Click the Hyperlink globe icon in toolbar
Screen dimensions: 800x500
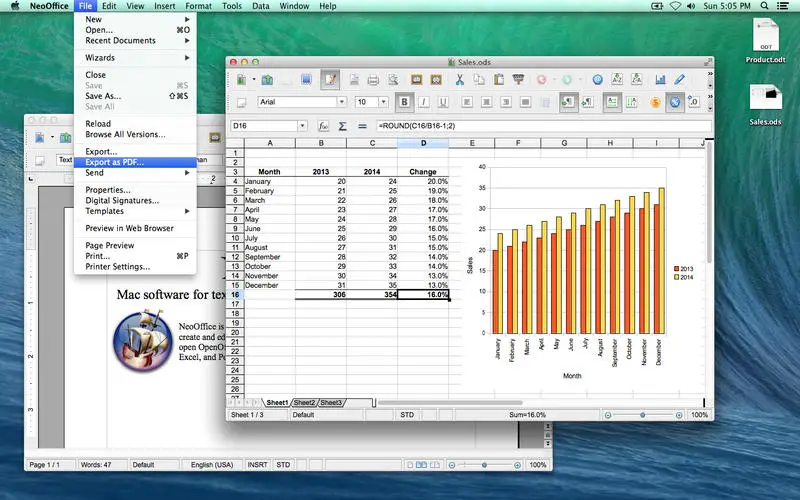[x=597, y=80]
